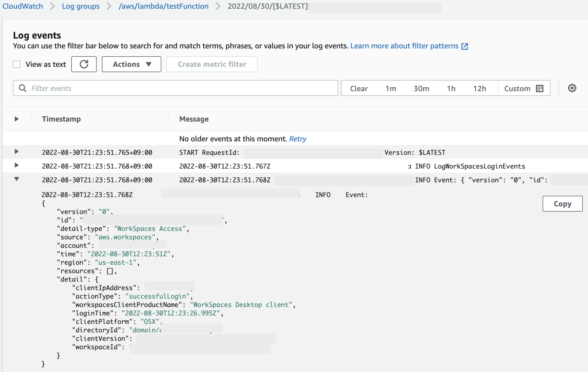Enable the View as text checkbox
Screen dimensions: 588x372
pyautogui.click(x=17, y=64)
